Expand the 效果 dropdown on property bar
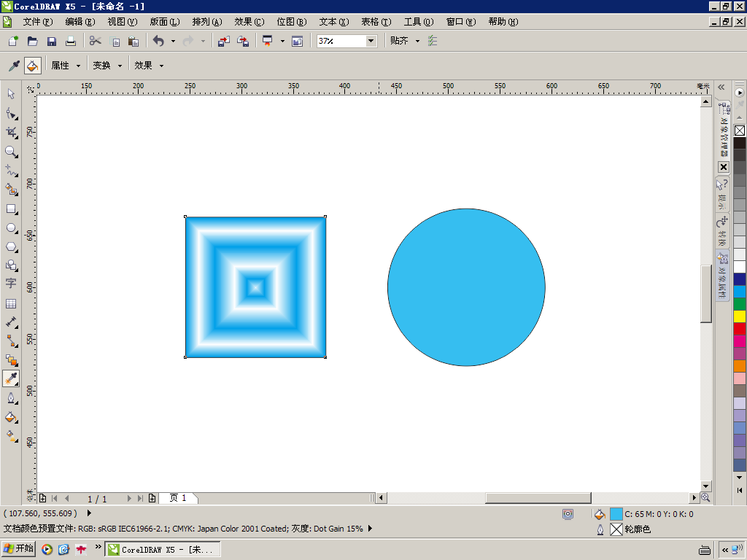This screenshot has width=747, height=560. pos(161,66)
